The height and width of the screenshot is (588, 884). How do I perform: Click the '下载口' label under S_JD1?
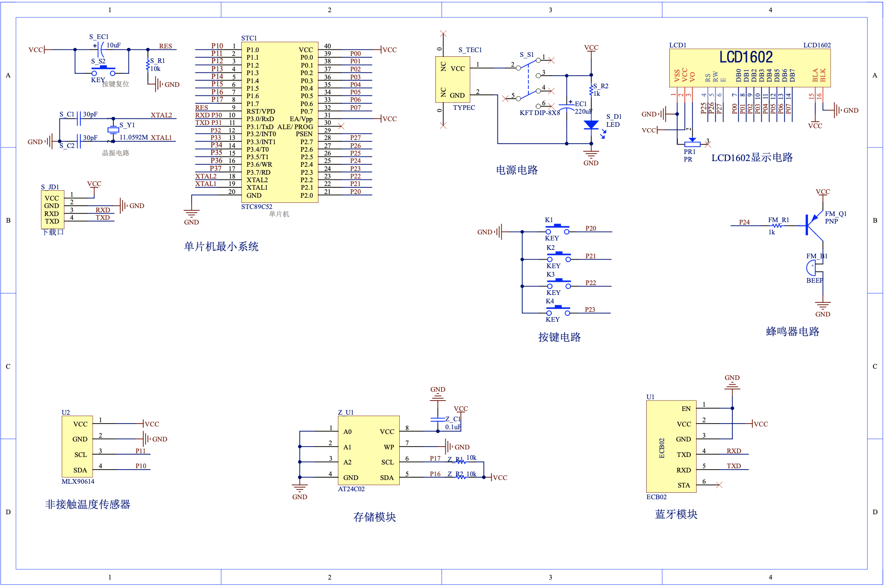pyautogui.click(x=53, y=232)
